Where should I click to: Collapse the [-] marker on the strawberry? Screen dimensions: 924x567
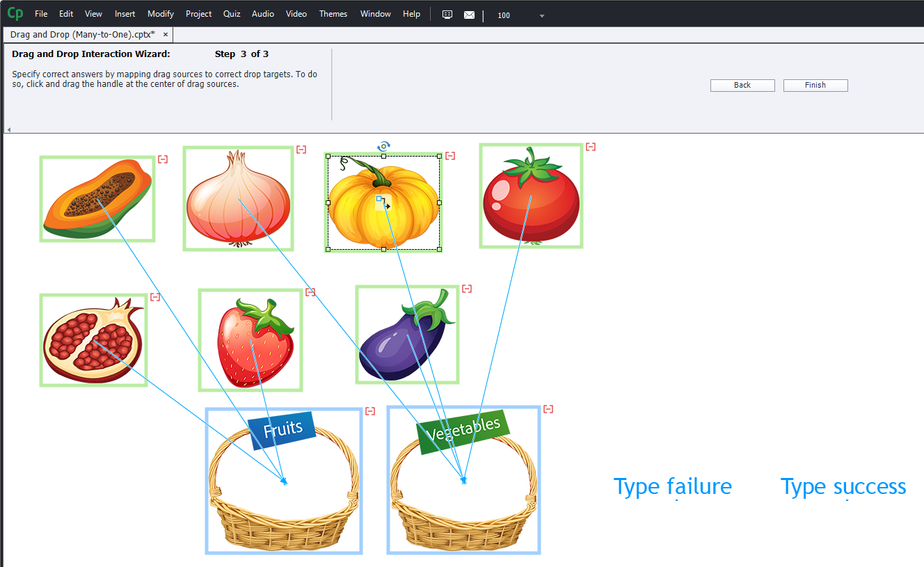[310, 292]
